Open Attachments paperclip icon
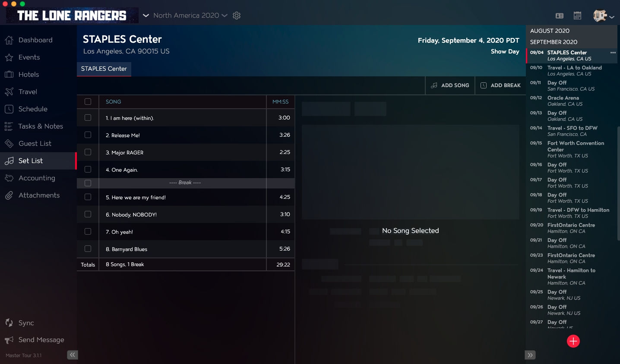620x364 pixels. click(9, 195)
